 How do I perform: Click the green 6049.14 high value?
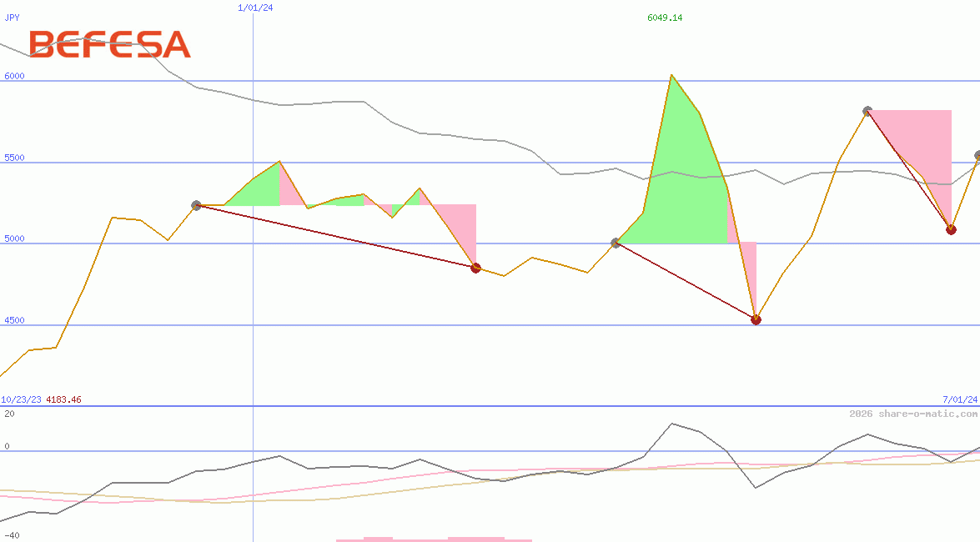coord(665,18)
